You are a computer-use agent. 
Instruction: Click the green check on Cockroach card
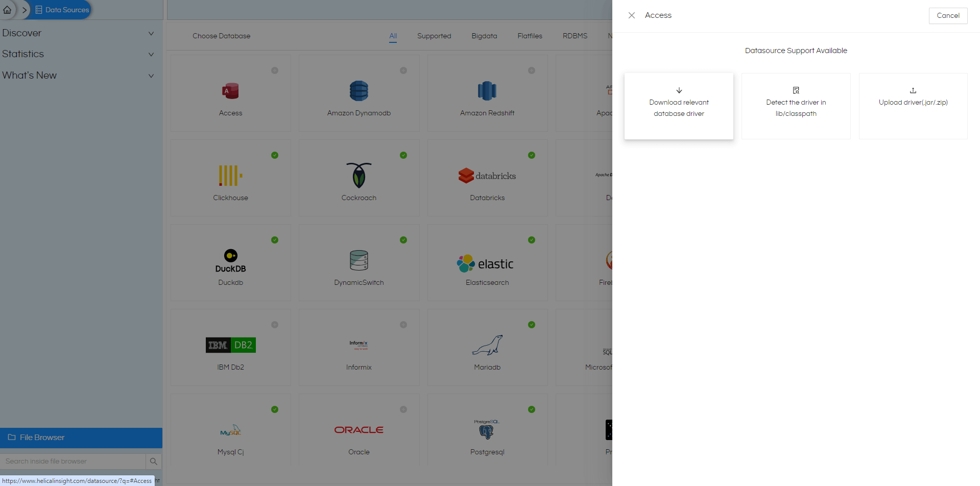pos(403,155)
